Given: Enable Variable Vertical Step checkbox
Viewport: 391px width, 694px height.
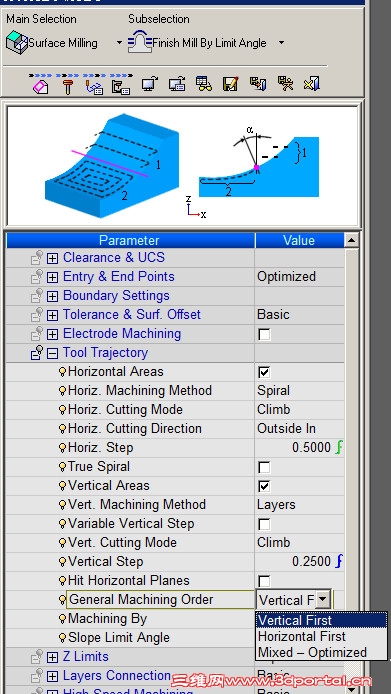Looking at the screenshot, I should click(264, 524).
